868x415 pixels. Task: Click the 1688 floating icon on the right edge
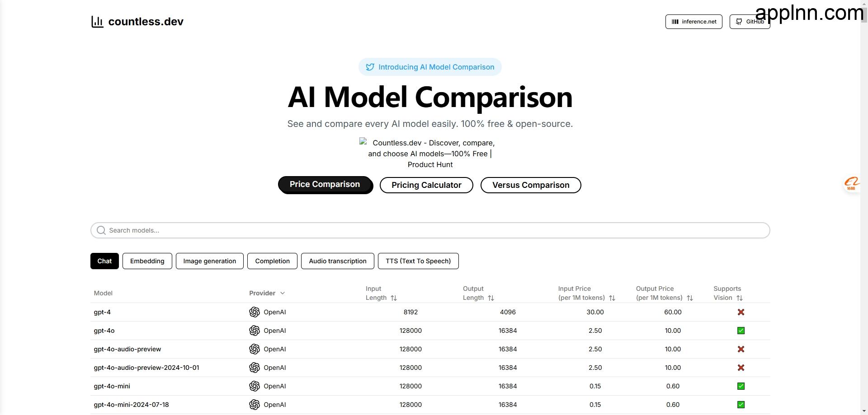(852, 184)
